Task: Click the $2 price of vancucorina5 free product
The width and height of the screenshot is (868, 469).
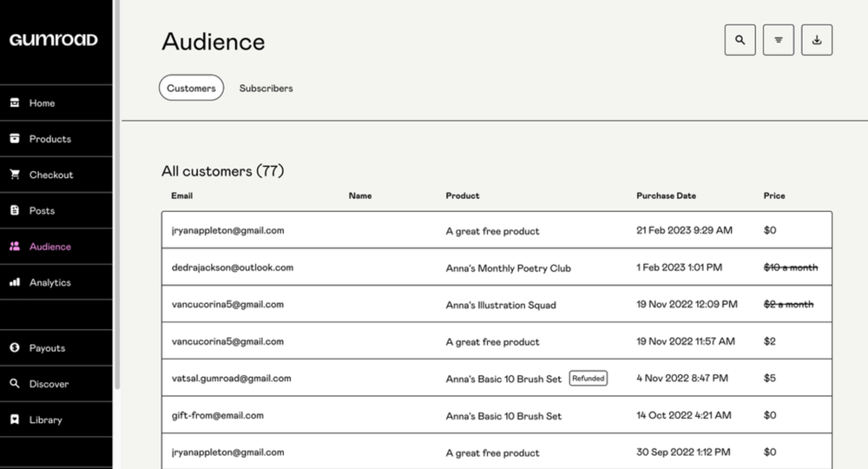Action: 769,341
